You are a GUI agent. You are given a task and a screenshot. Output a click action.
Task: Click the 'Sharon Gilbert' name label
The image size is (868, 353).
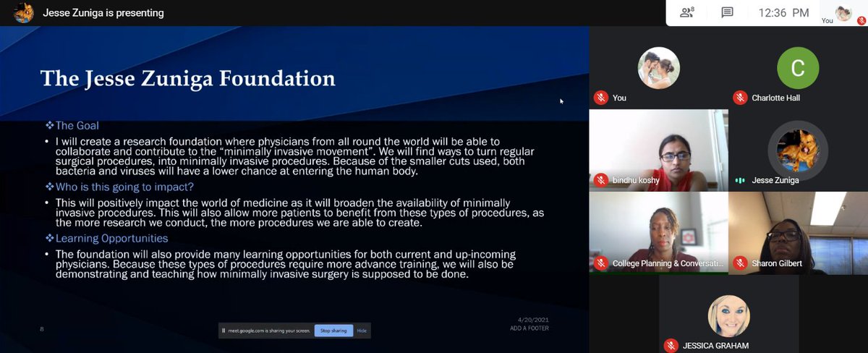click(775, 263)
